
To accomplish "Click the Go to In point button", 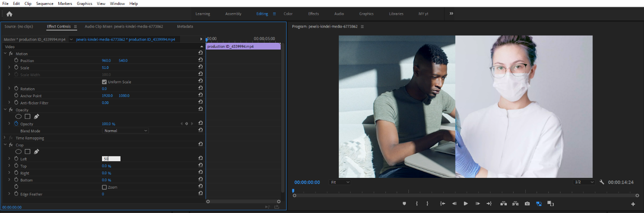I will pos(443,204).
